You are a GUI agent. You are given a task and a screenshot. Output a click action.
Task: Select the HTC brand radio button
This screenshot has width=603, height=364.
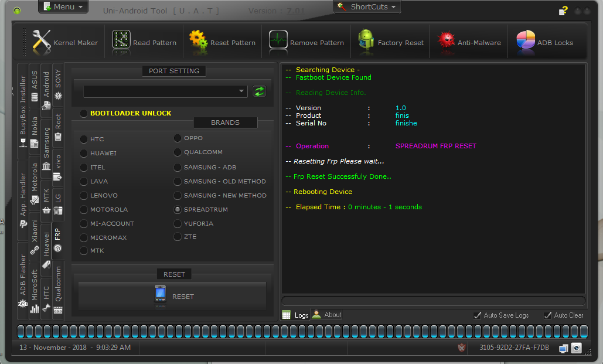[x=84, y=140]
